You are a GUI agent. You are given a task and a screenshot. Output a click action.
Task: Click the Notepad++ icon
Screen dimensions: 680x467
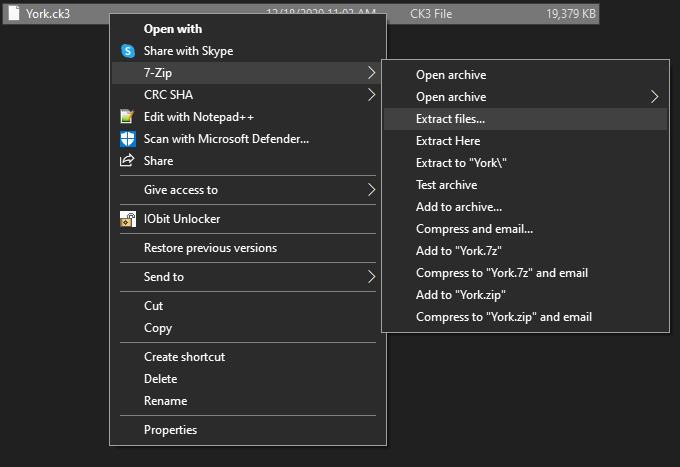pyautogui.click(x=127, y=117)
